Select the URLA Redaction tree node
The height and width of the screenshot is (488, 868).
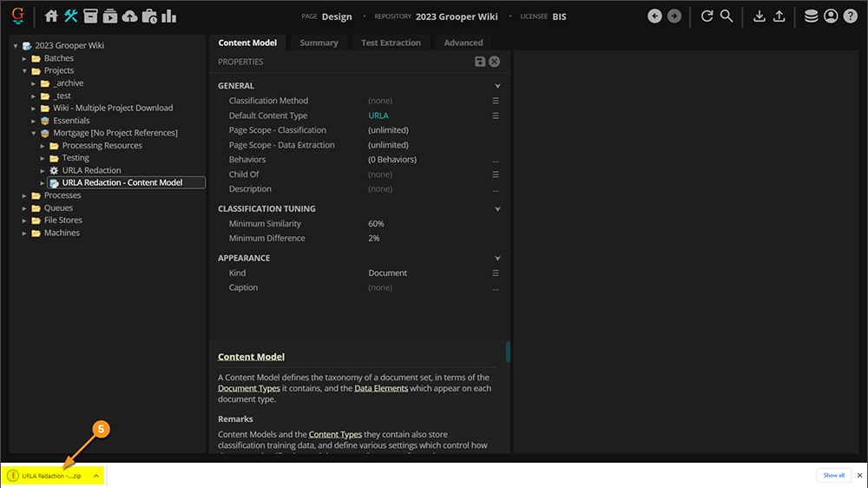(x=91, y=170)
